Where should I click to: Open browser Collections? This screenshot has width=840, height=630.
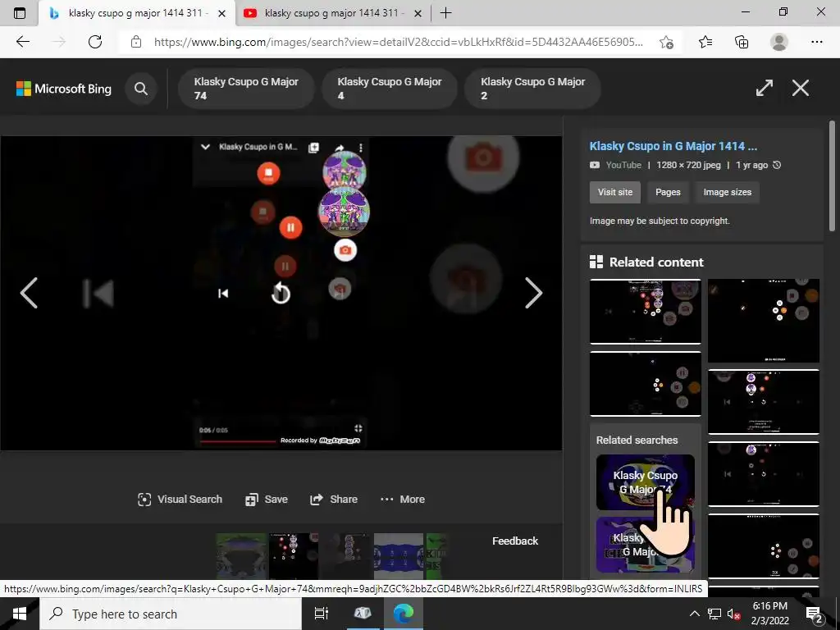tap(742, 42)
